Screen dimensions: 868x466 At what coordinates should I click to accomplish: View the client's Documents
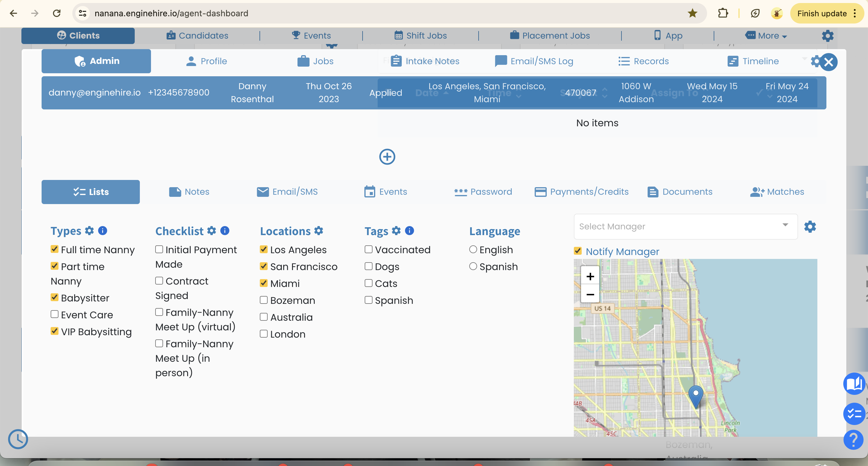tap(680, 191)
